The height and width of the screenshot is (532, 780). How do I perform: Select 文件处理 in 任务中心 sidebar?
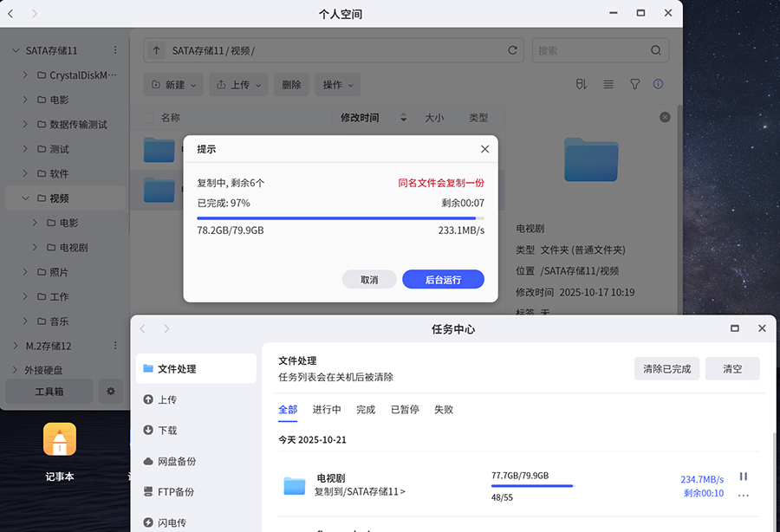[196, 368]
